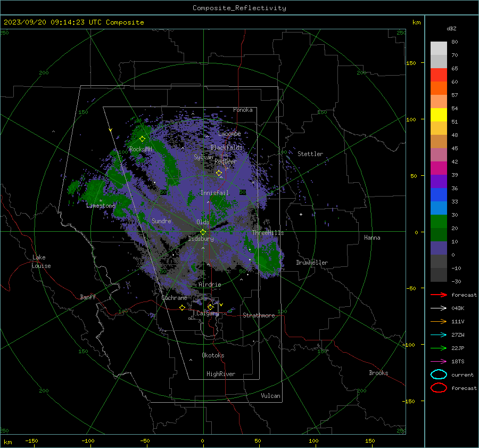Click the Cochrane city label
Viewport: 479px width, 448px height.
point(174,298)
